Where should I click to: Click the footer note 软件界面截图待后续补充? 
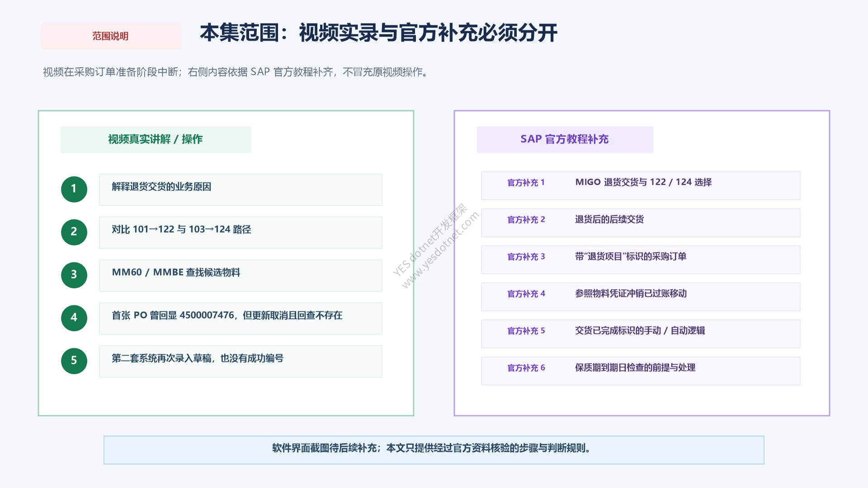click(434, 450)
